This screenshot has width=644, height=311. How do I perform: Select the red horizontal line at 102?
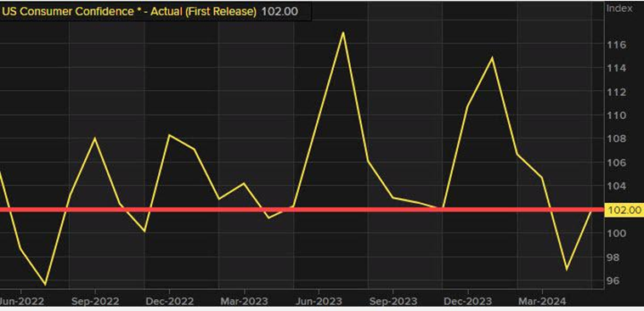tap(302, 210)
